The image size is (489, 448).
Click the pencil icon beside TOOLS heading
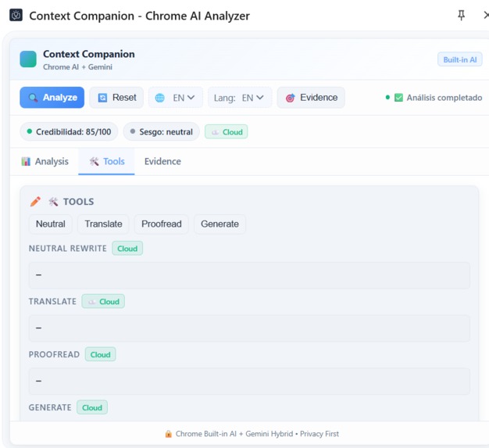click(35, 202)
